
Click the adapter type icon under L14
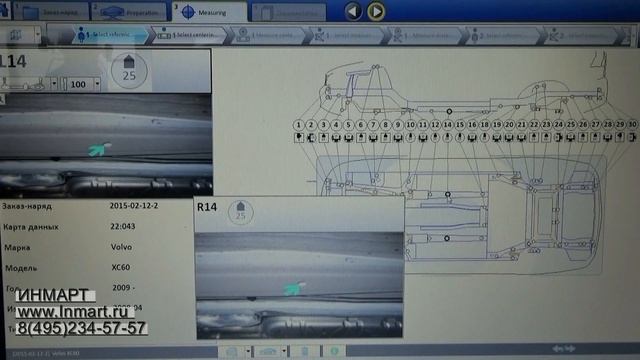pyautogui.click(x=24, y=84)
